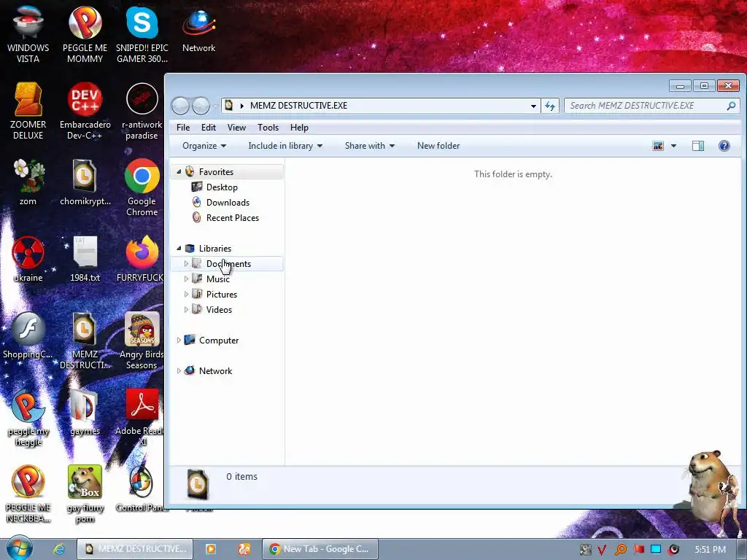Click the refresh button beside address bar
This screenshot has width=747, height=560.
pyautogui.click(x=550, y=106)
